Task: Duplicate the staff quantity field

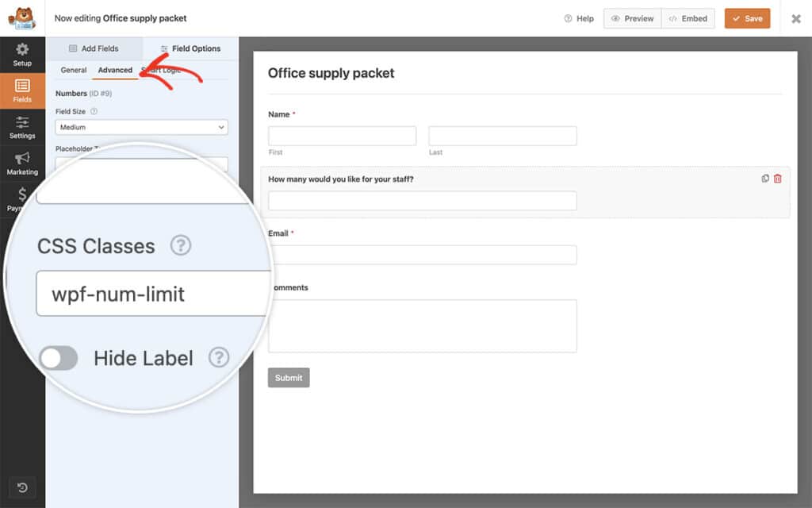Action: pos(762,179)
